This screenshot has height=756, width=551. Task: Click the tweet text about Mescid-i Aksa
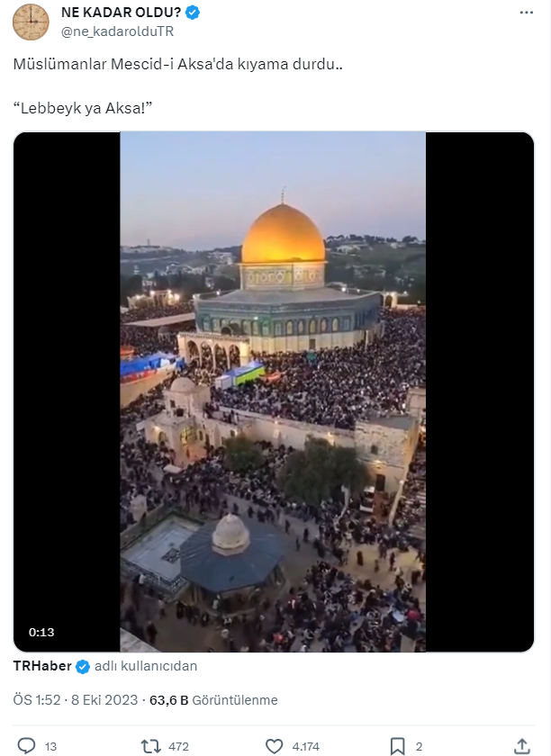tap(177, 64)
